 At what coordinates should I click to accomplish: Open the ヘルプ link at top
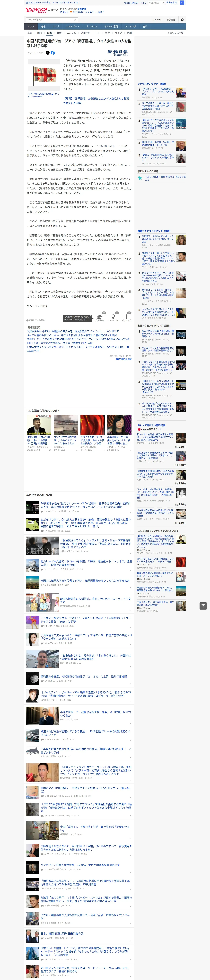(x=143, y=3)
